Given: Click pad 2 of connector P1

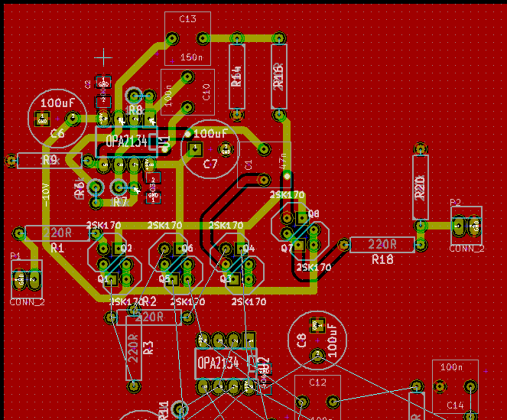Looking at the screenshot, I should point(34,279).
